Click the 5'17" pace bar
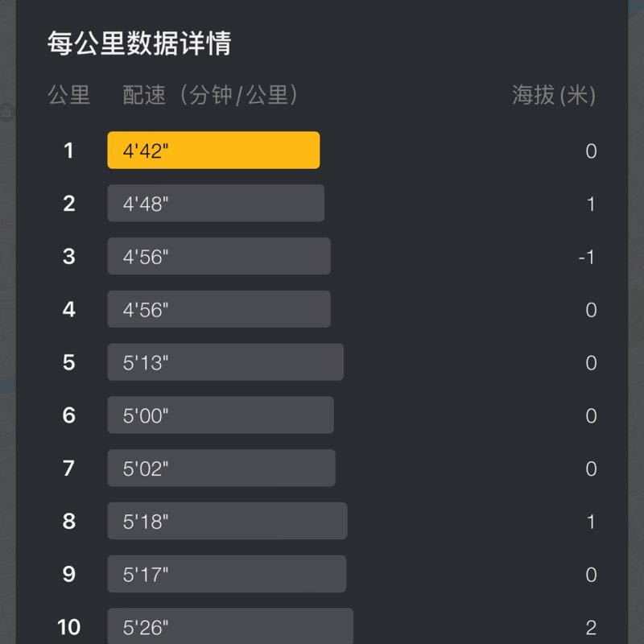 227,574
